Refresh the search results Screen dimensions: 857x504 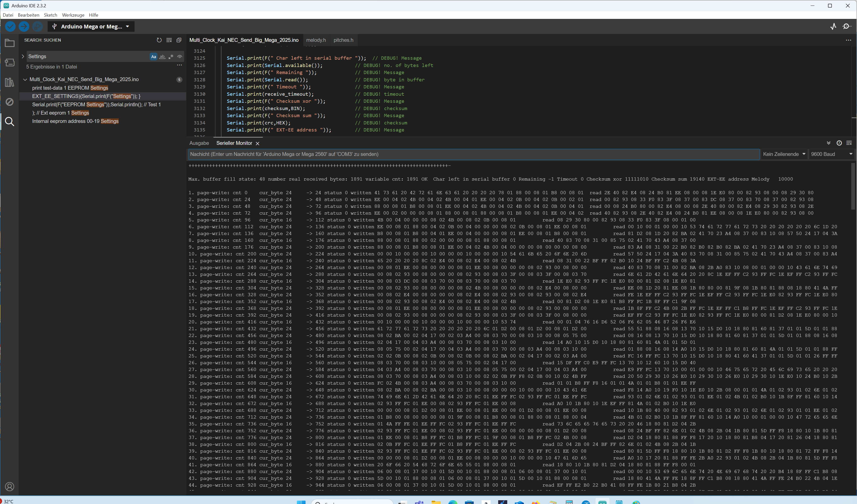[159, 40]
